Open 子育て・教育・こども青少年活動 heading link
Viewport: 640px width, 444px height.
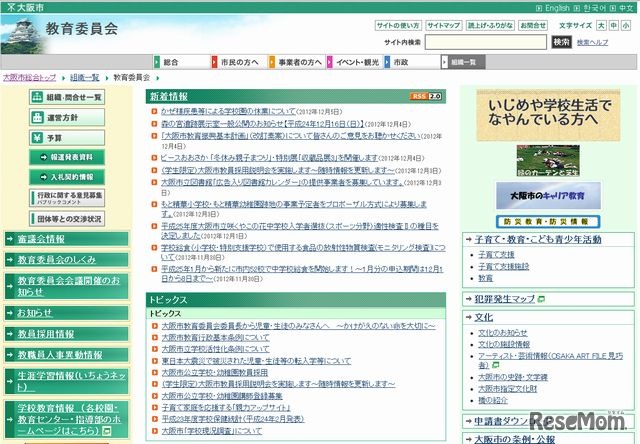coord(538,240)
